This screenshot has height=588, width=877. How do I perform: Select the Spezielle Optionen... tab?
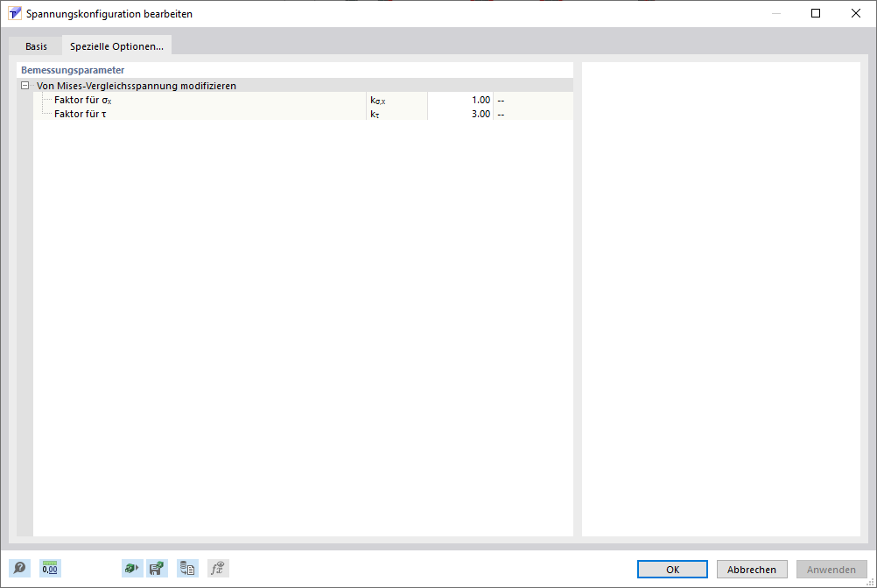click(x=116, y=46)
